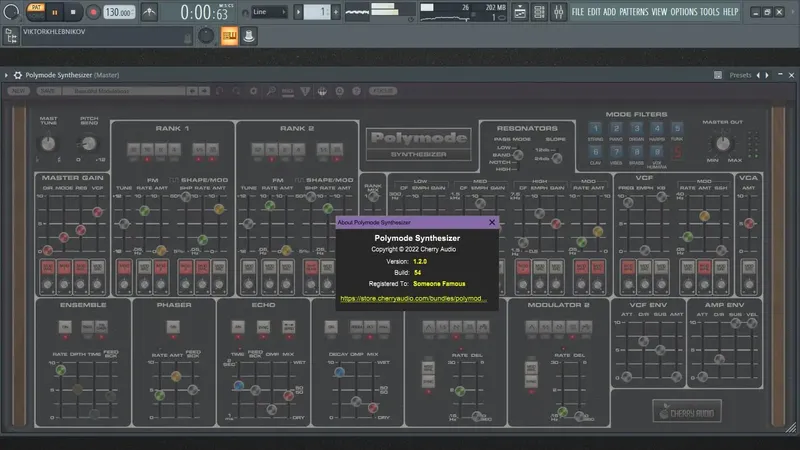Toggle the metronome icon
The height and width of the screenshot is (450, 800).
pos(149,12)
